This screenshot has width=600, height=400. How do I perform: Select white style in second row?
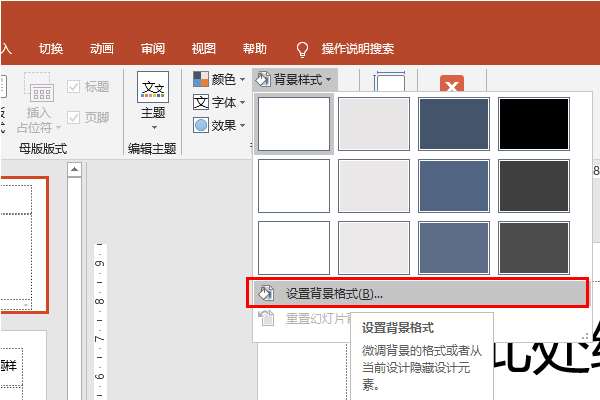coord(294,186)
